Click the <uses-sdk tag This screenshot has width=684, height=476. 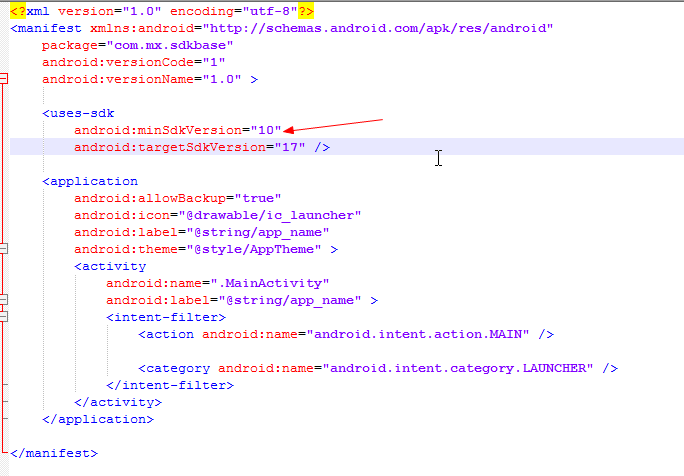pyautogui.click(x=78, y=113)
